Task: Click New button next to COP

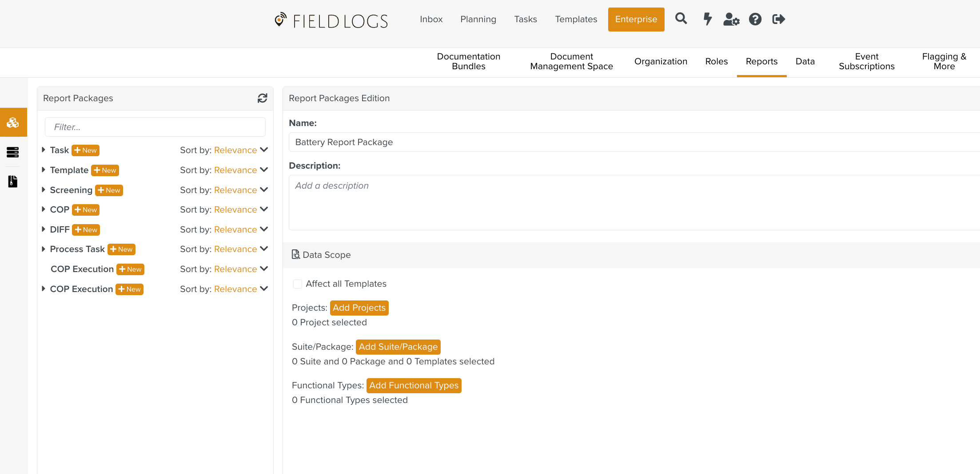Action: point(86,210)
